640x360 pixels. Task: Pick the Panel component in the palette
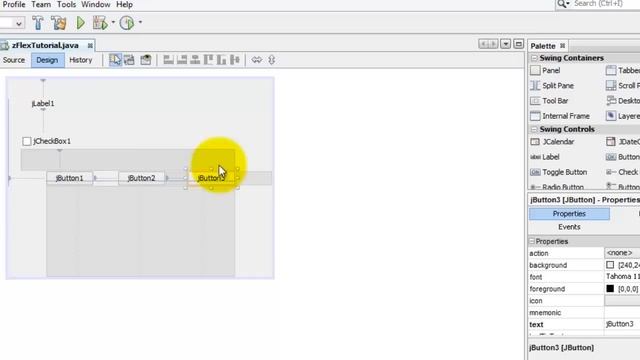pos(545,71)
